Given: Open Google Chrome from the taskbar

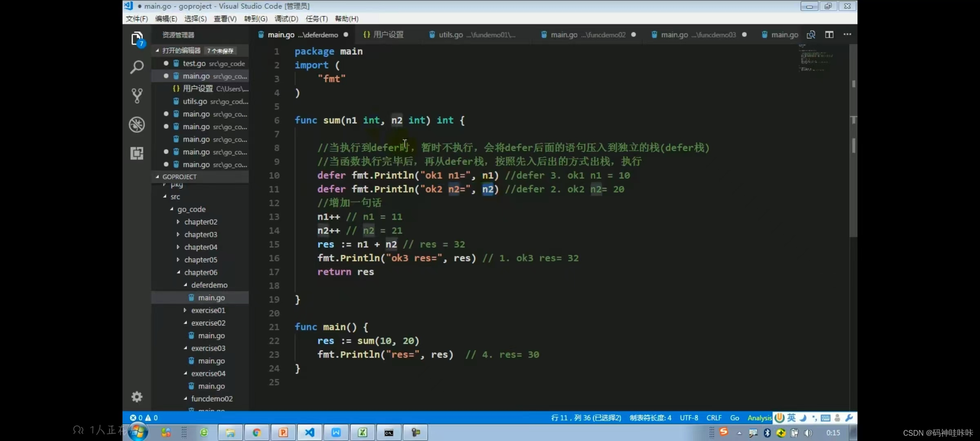Looking at the screenshot, I should pos(257,432).
